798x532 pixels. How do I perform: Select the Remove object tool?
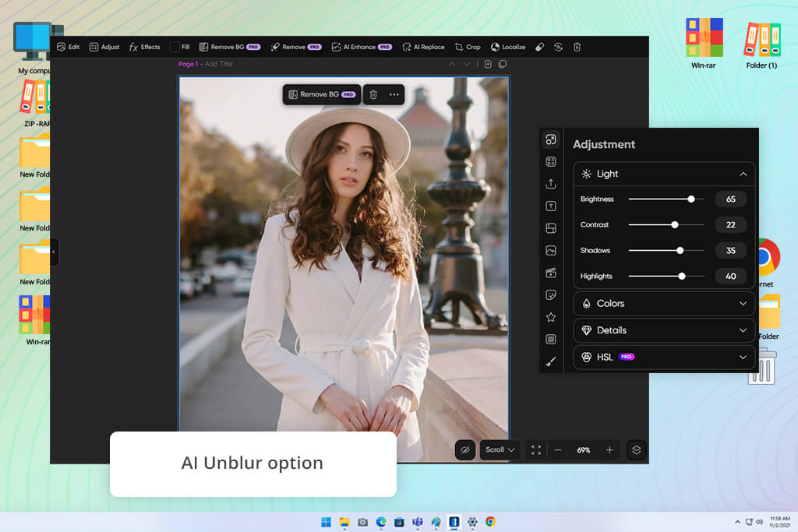296,47
